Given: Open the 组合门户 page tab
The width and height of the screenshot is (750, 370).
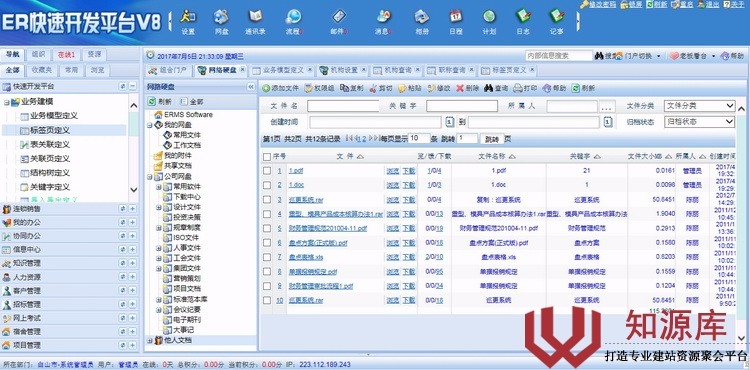Looking at the screenshot, I should point(168,70).
